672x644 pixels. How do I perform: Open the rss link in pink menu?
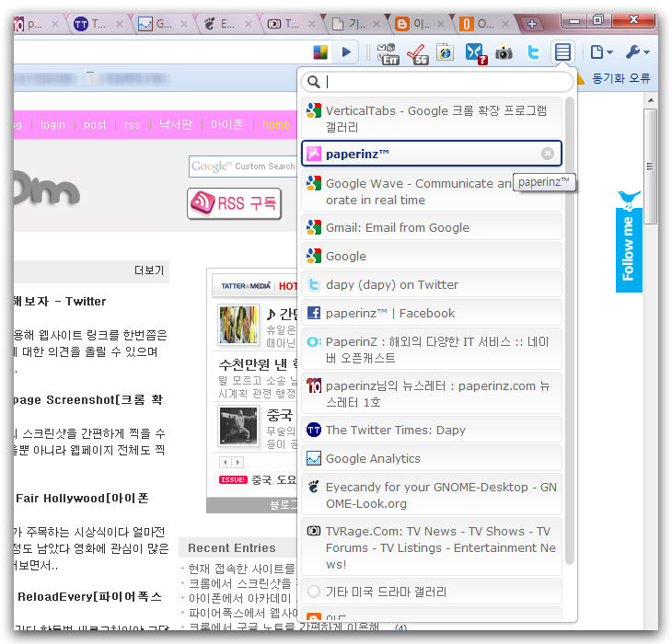[132, 124]
